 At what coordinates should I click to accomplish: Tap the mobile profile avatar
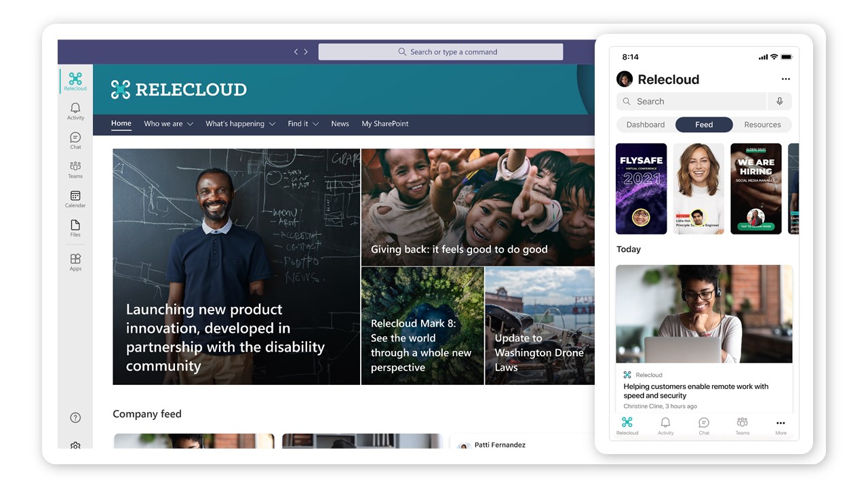point(625,79)
